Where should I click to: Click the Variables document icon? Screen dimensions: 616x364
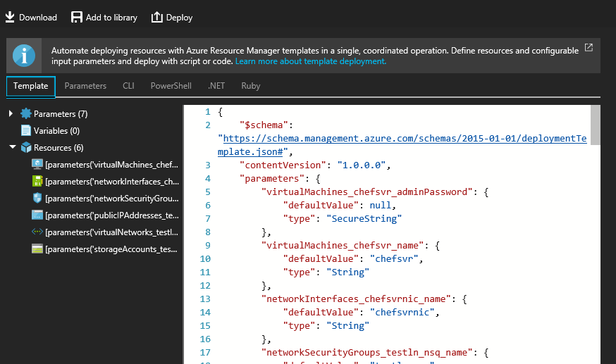tap(26, 131)
